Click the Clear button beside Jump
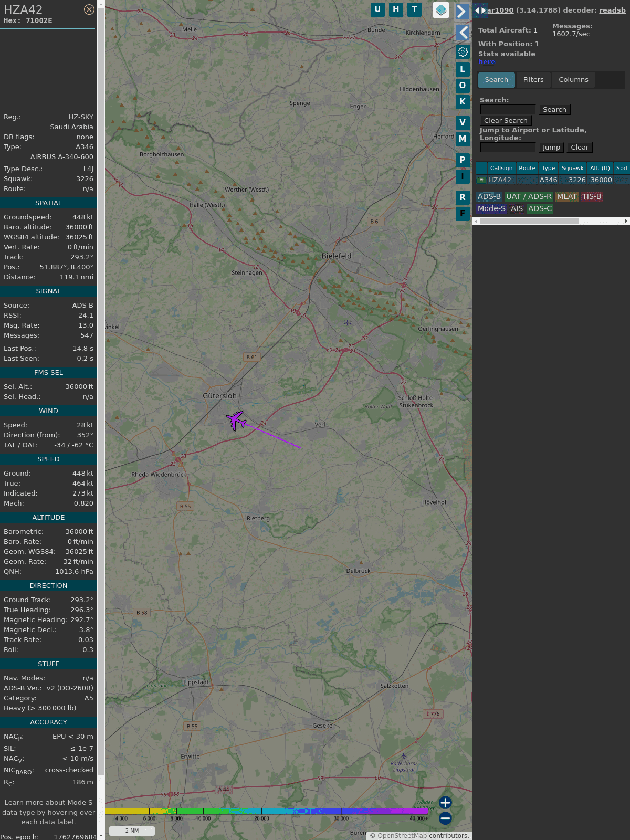This screenshot has width=630, height=840. (580, 148)
